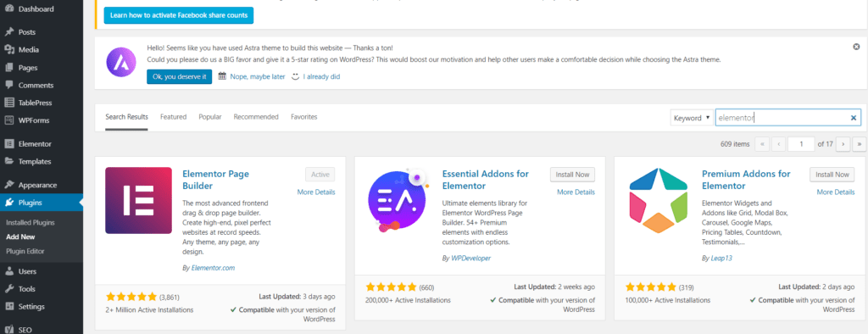Dismiss the Astra notice with the X icon
The image size is (868, 334).
pyautogui.click(x=856, y=47)
